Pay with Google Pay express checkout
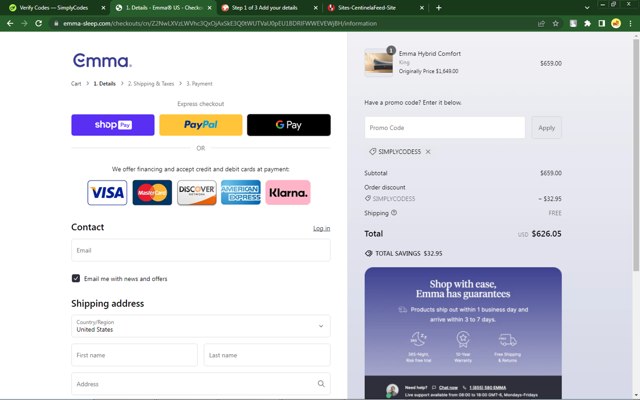The width and height of the screenshot is (640, 400). [x=289, y=125]
